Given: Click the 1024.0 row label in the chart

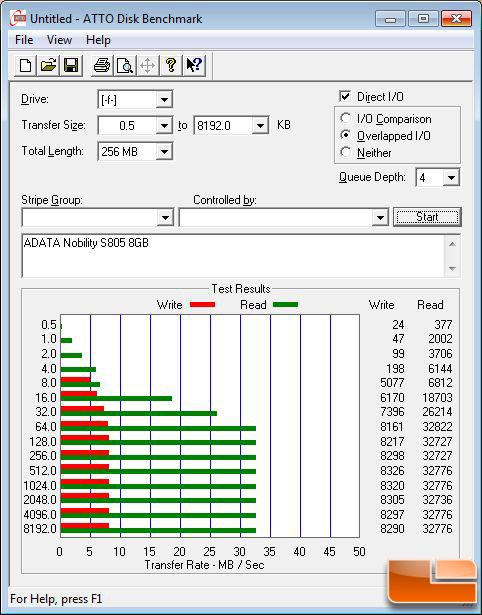Looking at the screenshot, I should [x=40, y=486].
